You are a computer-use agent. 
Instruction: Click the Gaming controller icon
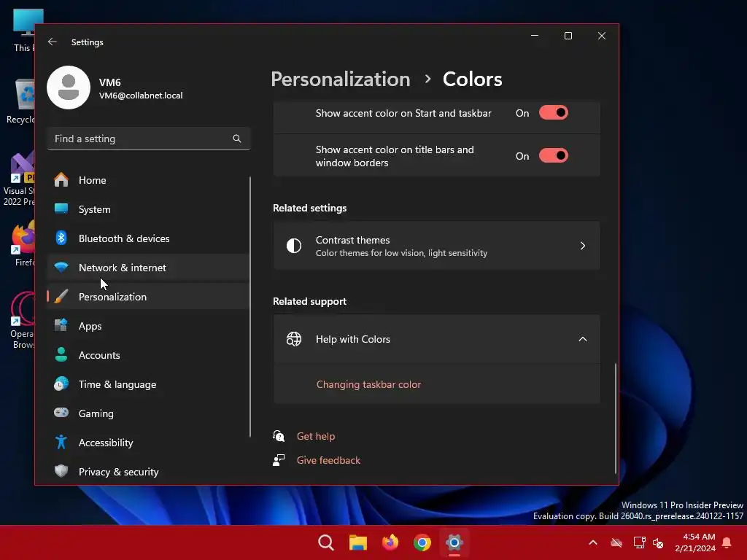pyautogui.click(x=61, y=413)
